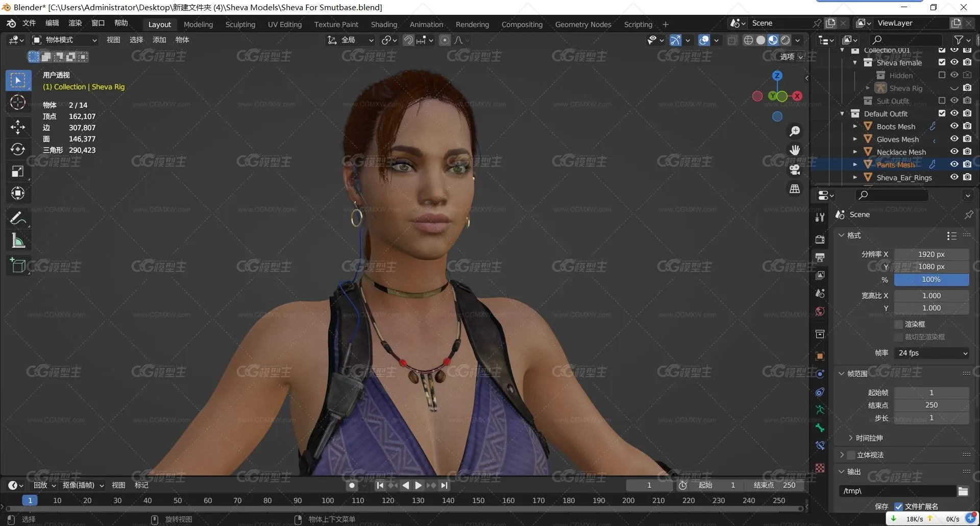This screenshot has height=526, width=980.
Task: Choose the Rotate tool
Action: [18, 149]
